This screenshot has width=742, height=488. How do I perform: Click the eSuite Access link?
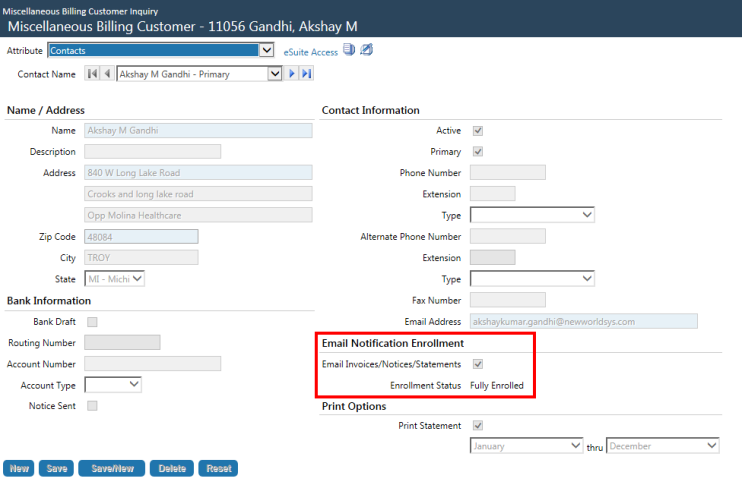click(x=310, y=51)
